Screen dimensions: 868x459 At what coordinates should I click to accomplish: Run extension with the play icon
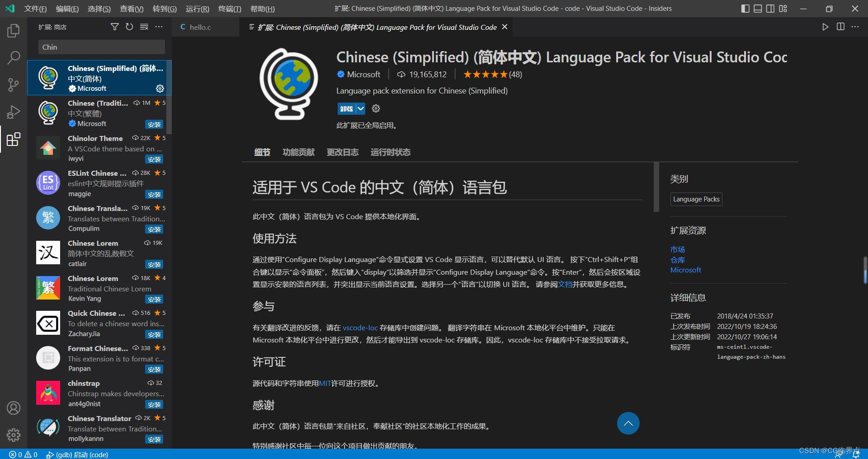826,27
